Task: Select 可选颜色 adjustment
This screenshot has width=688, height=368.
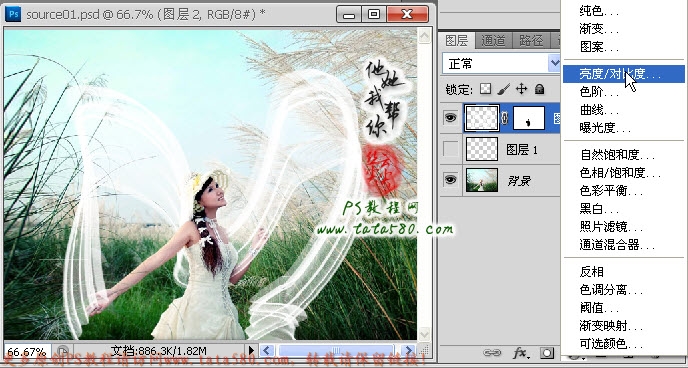Action: point(624,344)
